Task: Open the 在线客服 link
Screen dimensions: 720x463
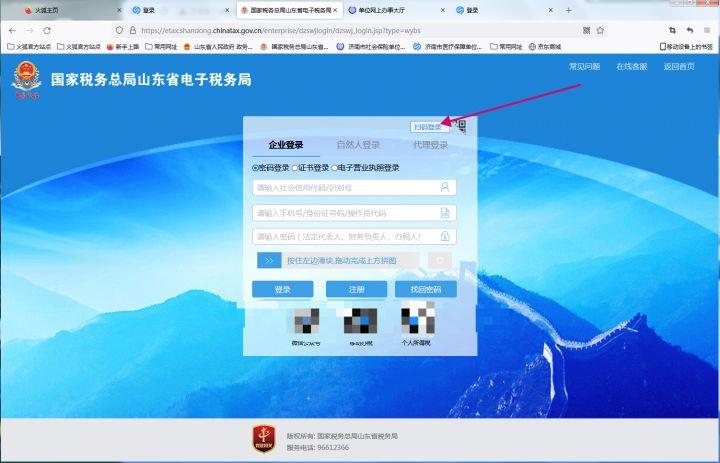Action: [x=632, y=67]
